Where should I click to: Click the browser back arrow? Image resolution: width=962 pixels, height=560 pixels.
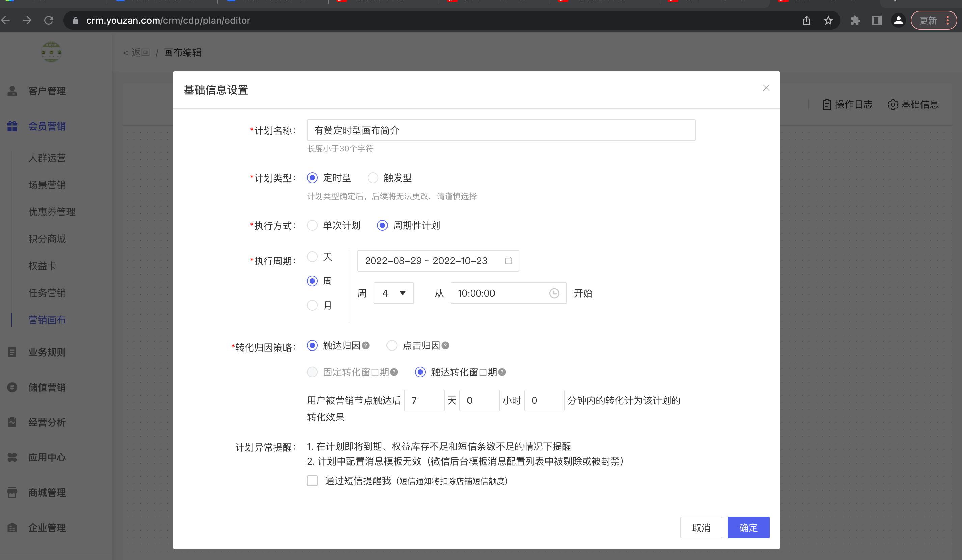click(x=5, y=20)
